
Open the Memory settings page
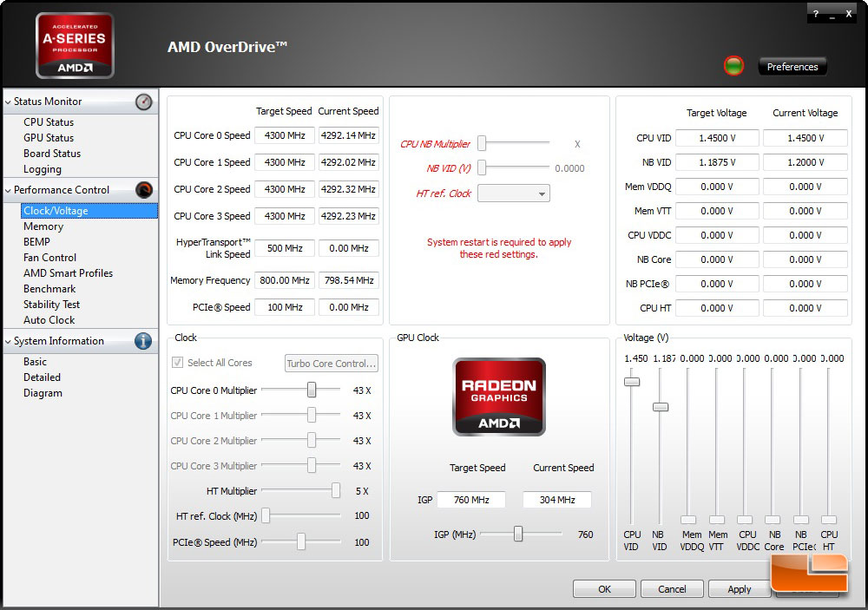pos(43,226)
